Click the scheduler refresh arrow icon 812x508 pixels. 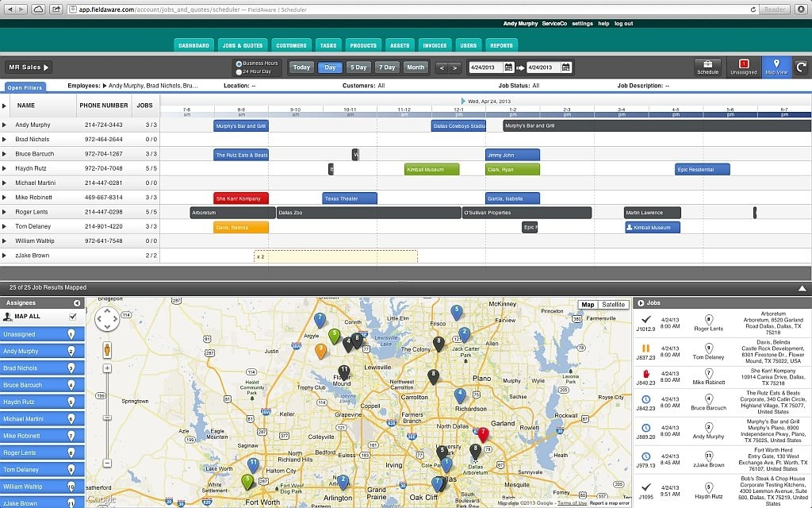tap(801, 67)
